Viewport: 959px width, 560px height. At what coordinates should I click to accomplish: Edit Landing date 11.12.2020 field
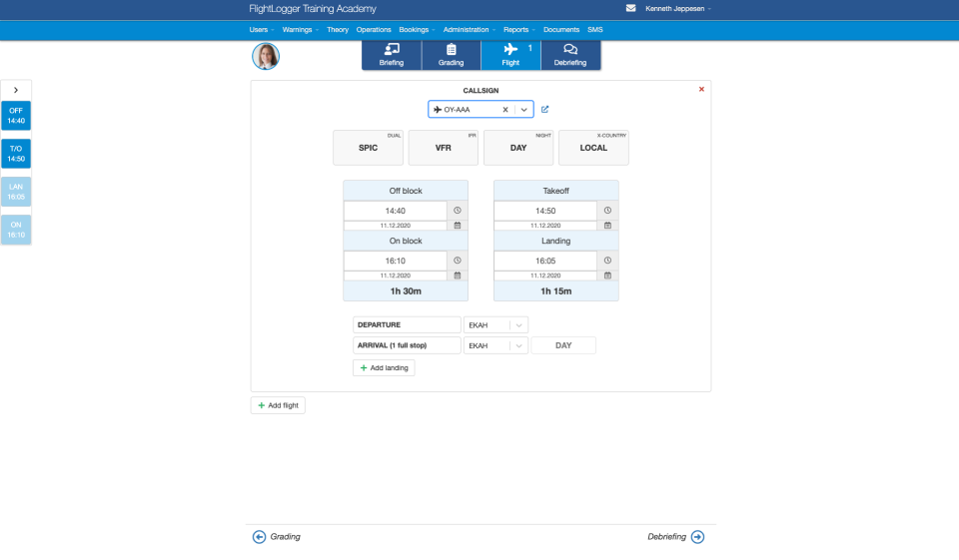point(545,276)
